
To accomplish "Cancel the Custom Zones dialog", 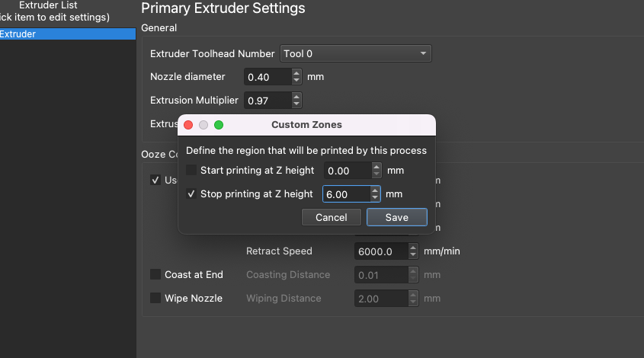I will point(332,217).
